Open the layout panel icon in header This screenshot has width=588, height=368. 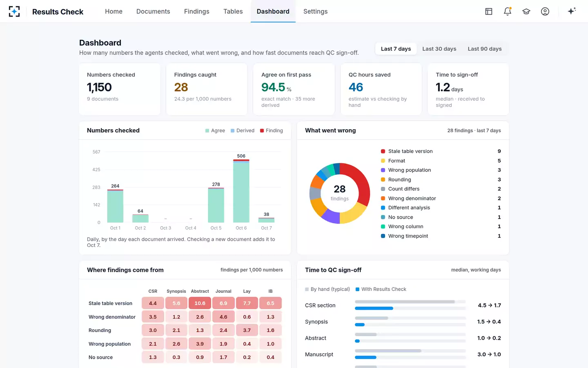488,11
